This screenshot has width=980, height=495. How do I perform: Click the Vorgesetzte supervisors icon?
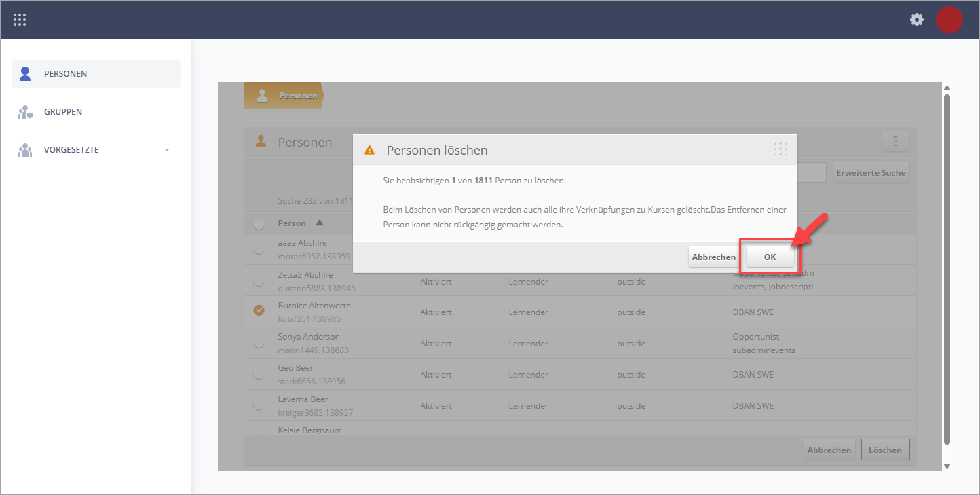[x=26, y=150]
